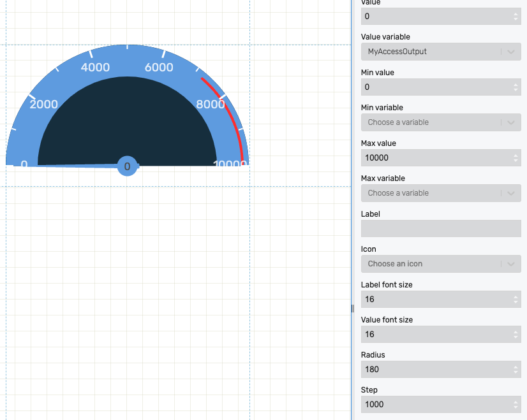Click the stepper arrows on Radius field
527x420 pixels.
(516, 369)
